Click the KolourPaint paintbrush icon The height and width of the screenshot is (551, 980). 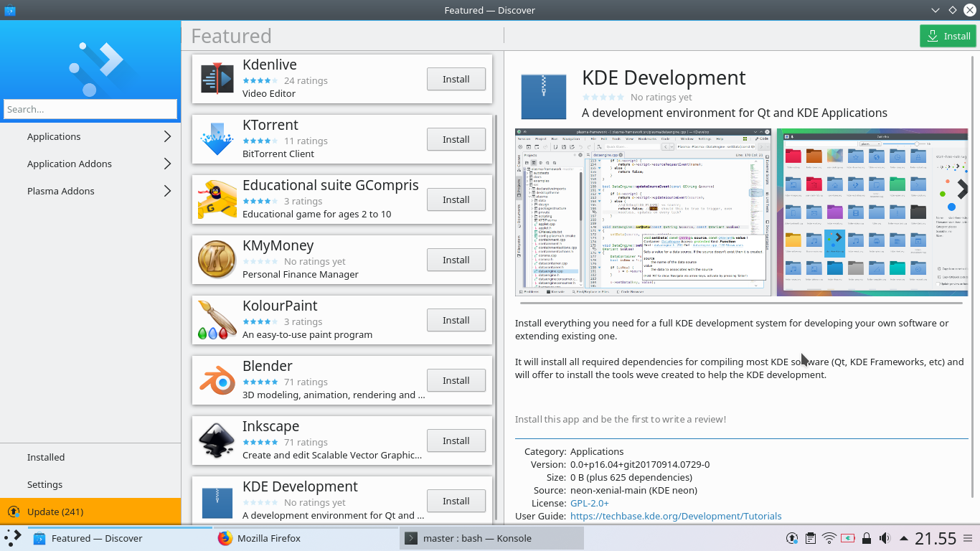click(217, 319)
